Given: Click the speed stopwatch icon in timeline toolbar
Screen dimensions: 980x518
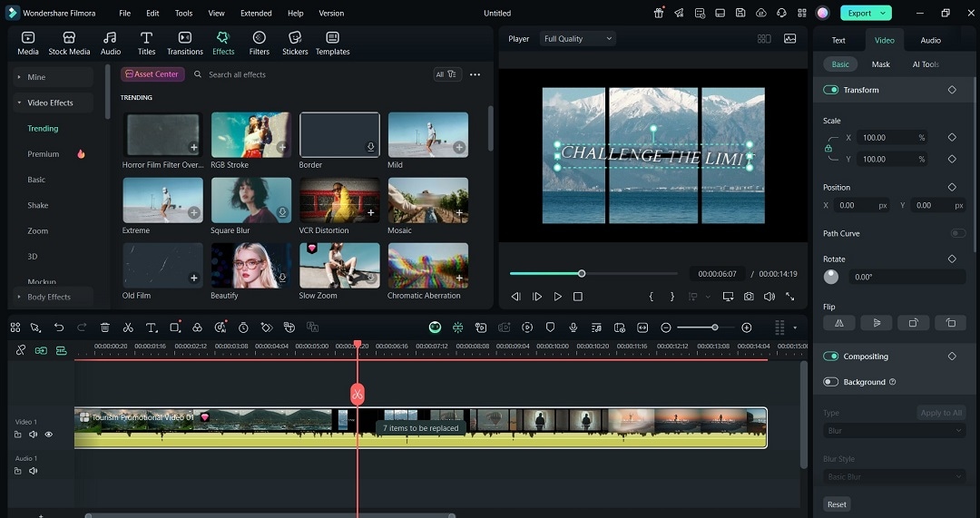Looking at the screenshot, I should [x=244, y=327].
